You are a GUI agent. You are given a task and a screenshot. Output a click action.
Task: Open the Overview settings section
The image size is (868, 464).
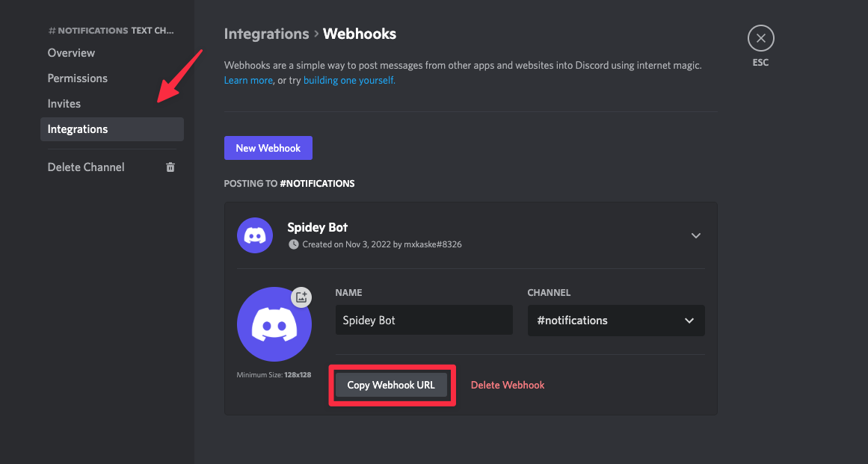[71, 53]
